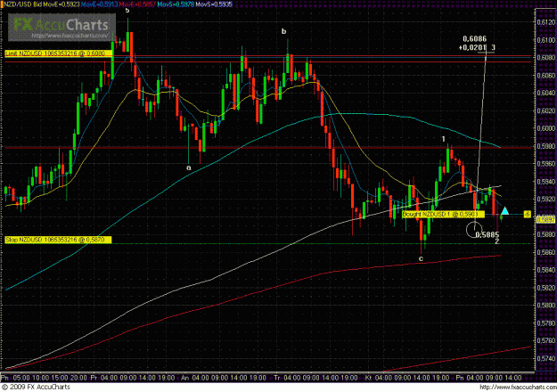Click the 'Kt' day label on time axis
Viewport: 557px width, 392px height.
point(368,378)
